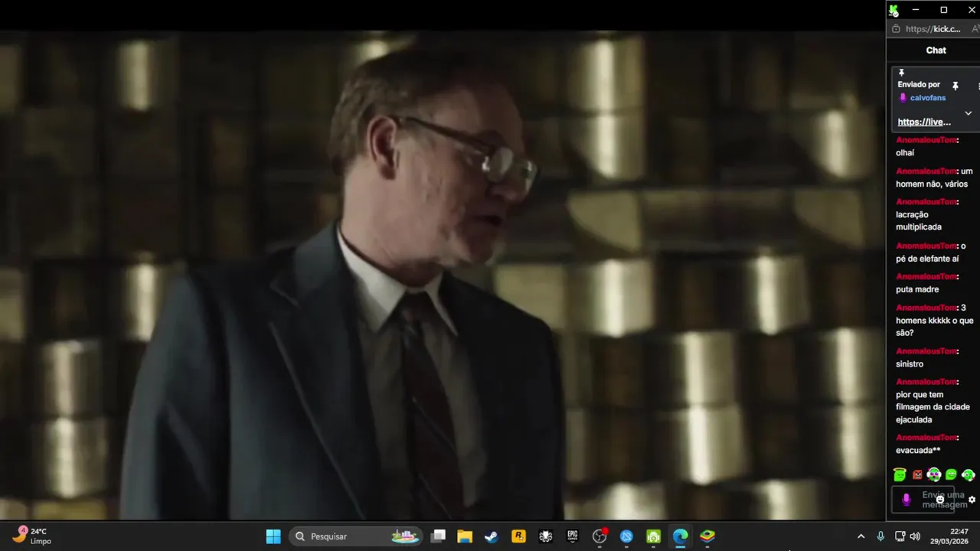Open the weather widget showing 24°C
This screenshot has width=980, height=551.
coord(32,536)
